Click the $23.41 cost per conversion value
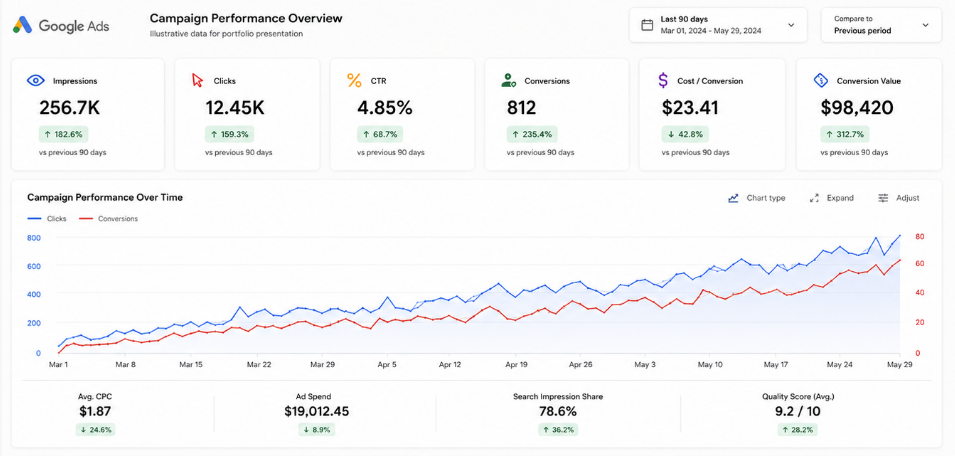 click(690, 108)
